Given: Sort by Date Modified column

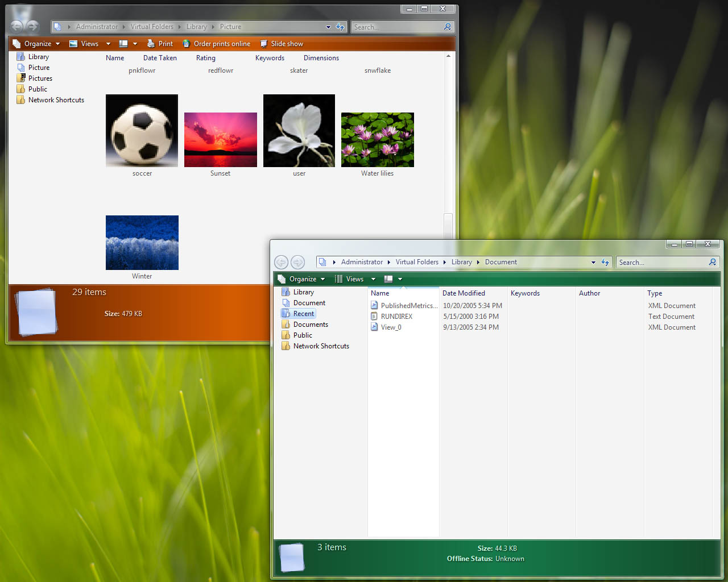Looking at the screenshot, I should (464, 293).
